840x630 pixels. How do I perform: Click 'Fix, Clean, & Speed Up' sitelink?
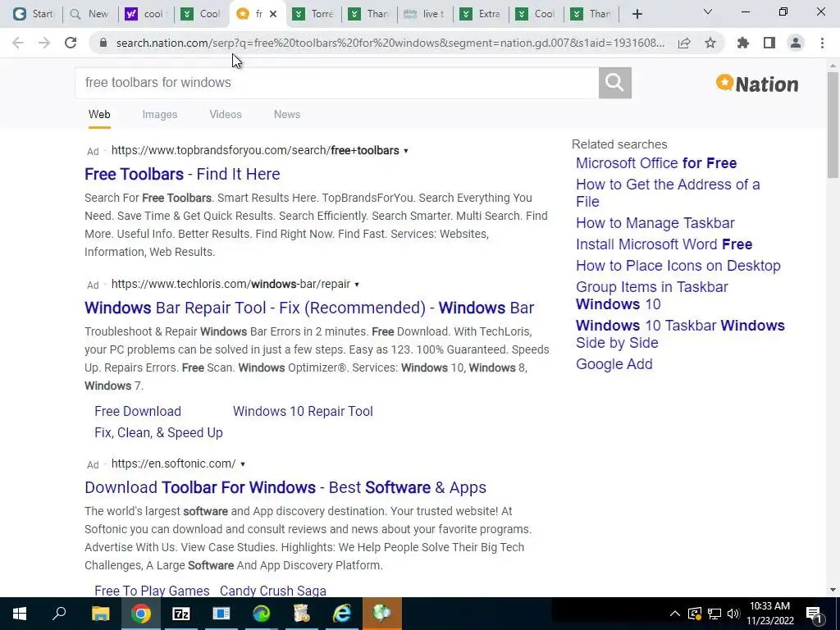[x=158, y=433]
